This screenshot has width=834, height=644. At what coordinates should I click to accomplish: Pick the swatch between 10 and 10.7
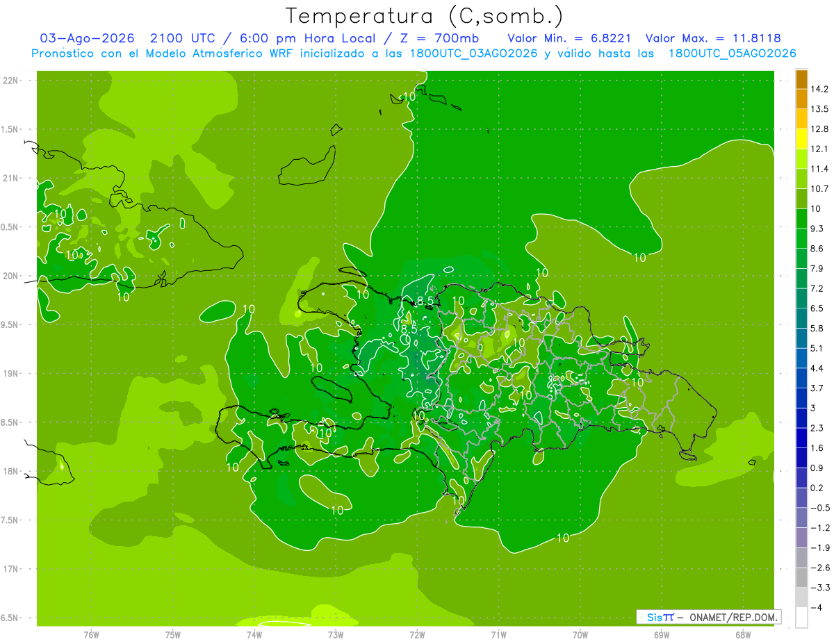[801, 199]
